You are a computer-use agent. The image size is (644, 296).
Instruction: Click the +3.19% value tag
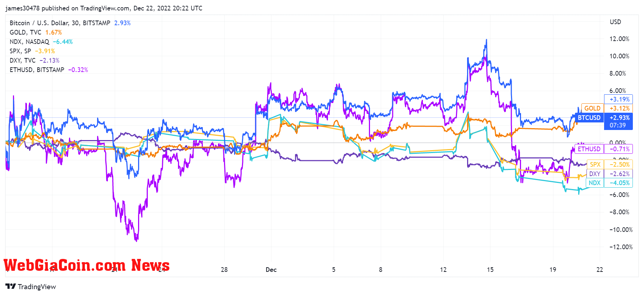click(618, 99)
